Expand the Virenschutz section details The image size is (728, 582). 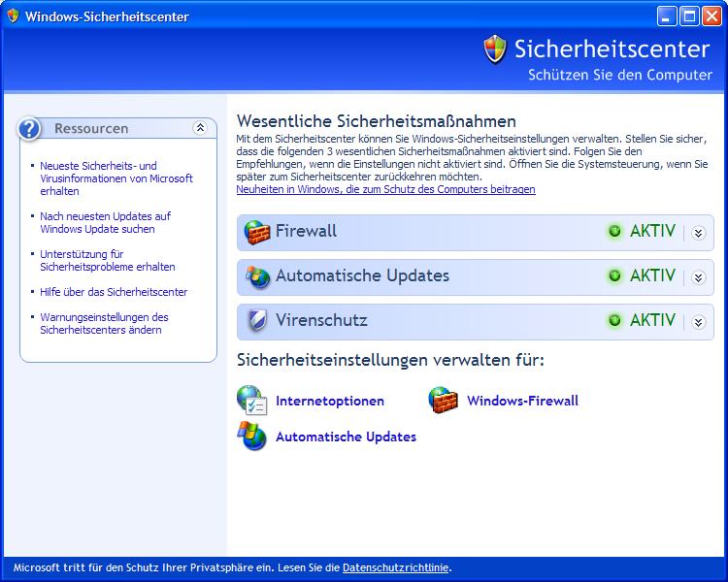pos(698,322)
